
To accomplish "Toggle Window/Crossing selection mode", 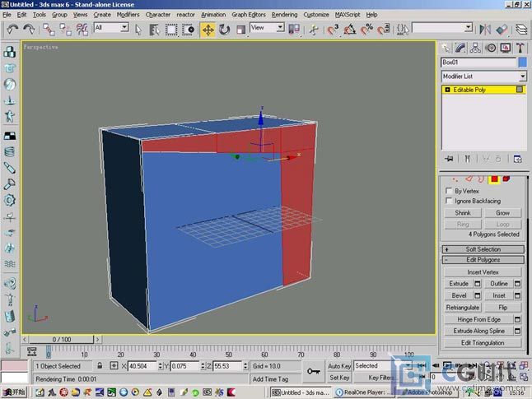I will point(188,30).
